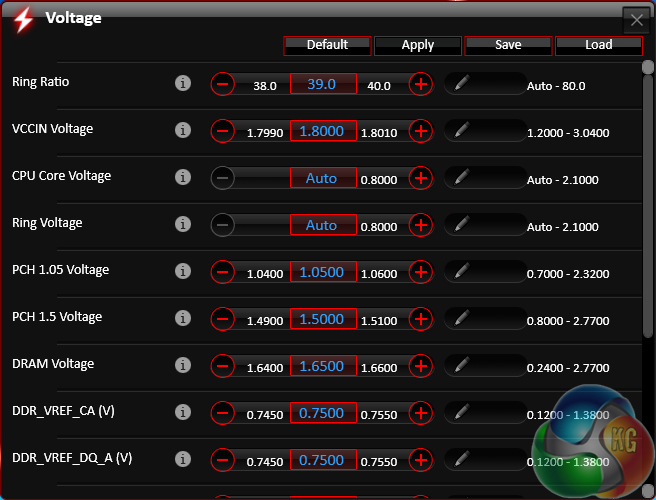Decrease PCH 1.05 Voltage with minus button
Screen dimensions: 656x500
pyautogui.click(x=223, y=272)
